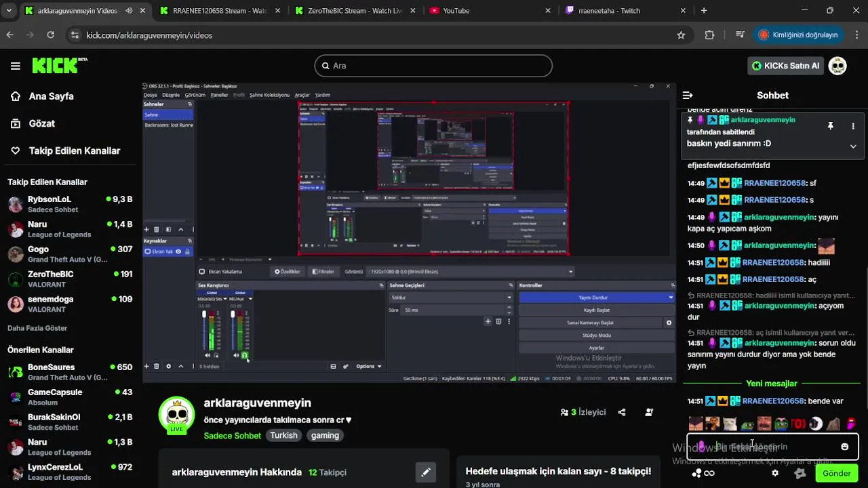Open the emoji picker in chat input

pos(844,447)
